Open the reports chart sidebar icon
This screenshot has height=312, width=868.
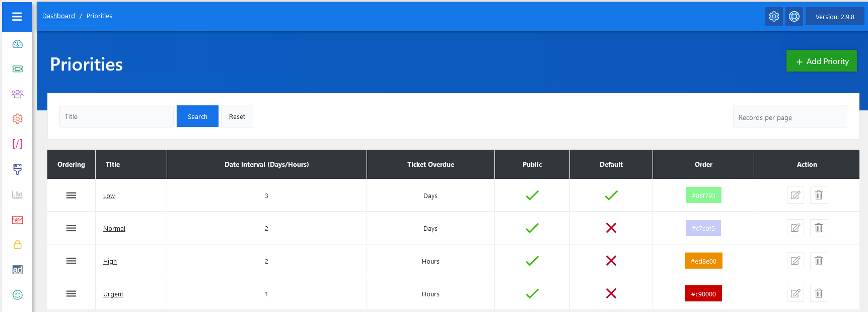(18, 195)
